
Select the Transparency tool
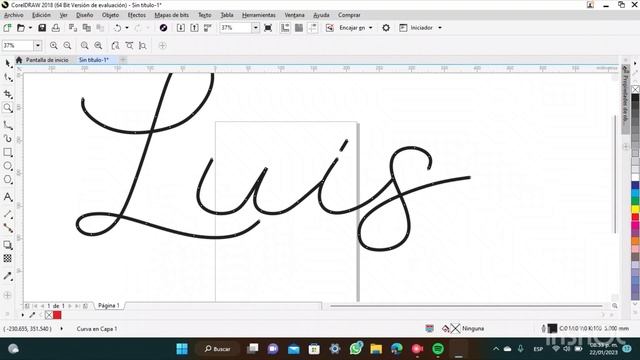pos(7,258)
